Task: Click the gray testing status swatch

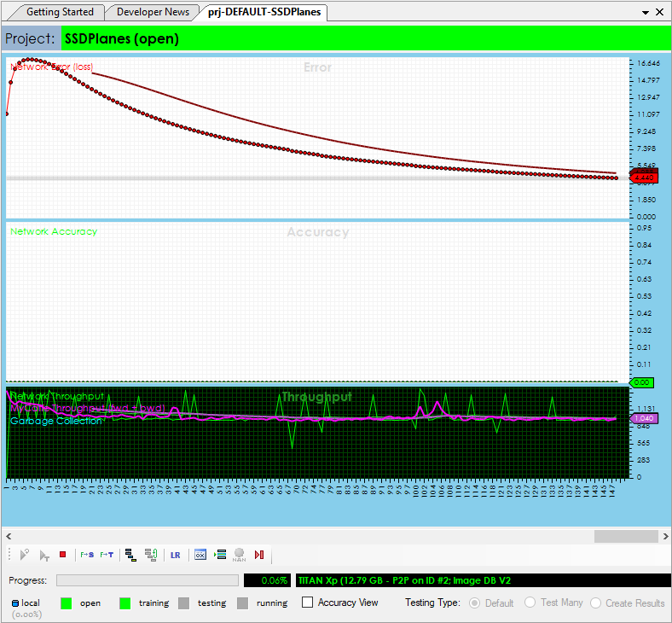Action: click(184, 603)
